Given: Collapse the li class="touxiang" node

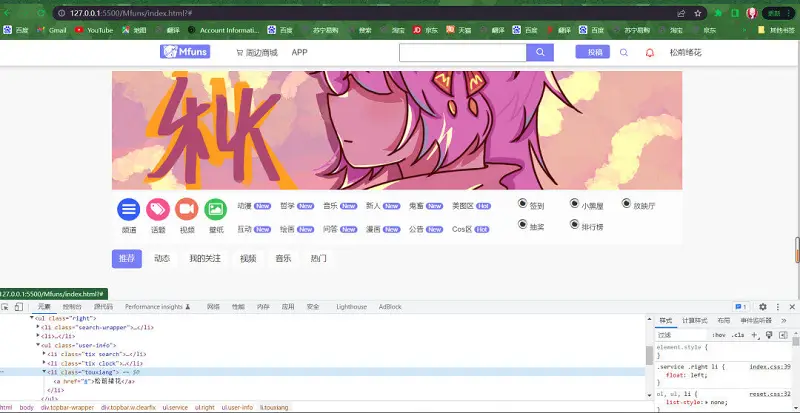Looking at the screenshot, I should click(44, 372).
